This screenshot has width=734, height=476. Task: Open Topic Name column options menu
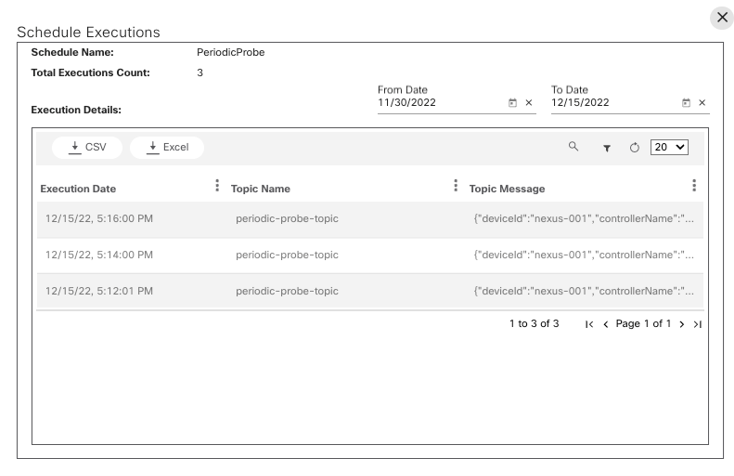(x=455, y=186)
